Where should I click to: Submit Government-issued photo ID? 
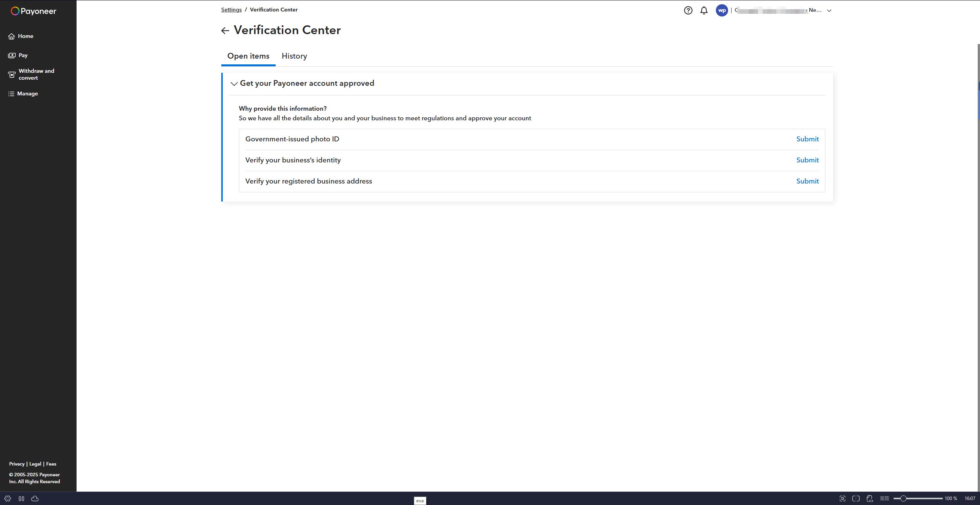pyautogui.click(x=807, y=139)
